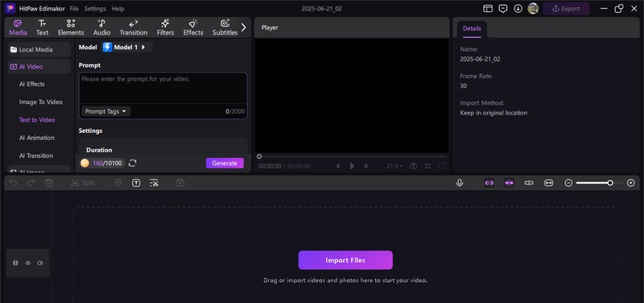Record a voiceover with the microphone
Image resolution: width=644 pixels, height=303 pixels.
[x=460, y=183]
